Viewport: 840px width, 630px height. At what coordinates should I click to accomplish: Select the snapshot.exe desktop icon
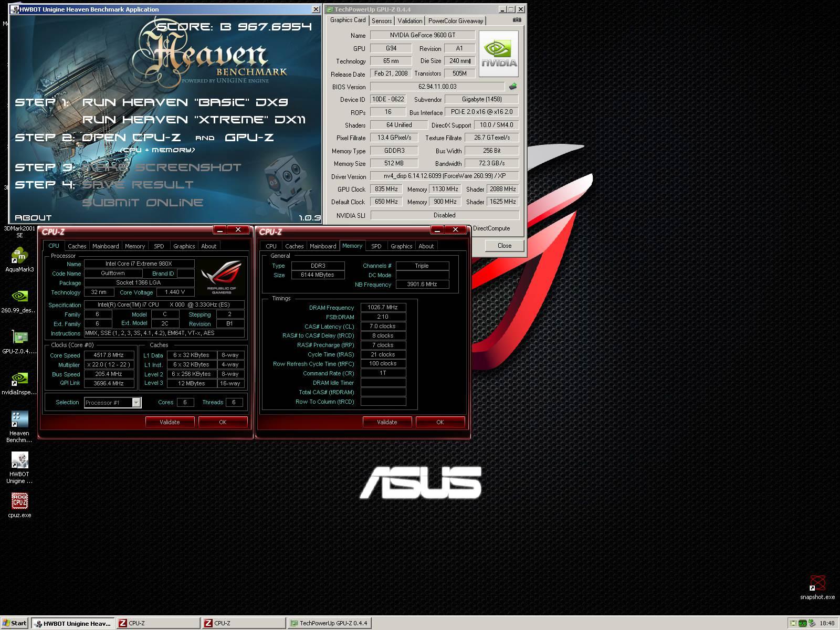(817, 587)
